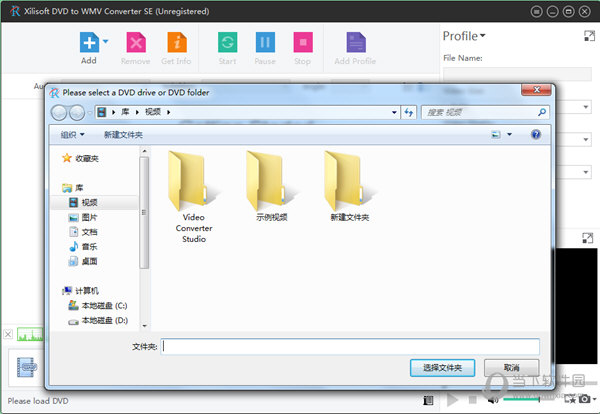This screenshot has width=600, height=414.
Task: Click the stop button in preview player
Action: (x=473, y=400)
